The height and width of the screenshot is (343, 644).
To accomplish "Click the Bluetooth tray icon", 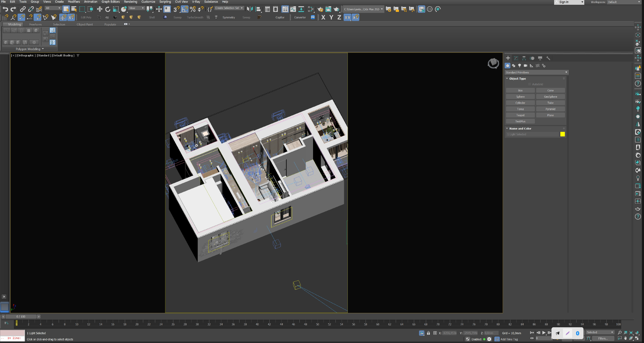I will tap(577, 333).
